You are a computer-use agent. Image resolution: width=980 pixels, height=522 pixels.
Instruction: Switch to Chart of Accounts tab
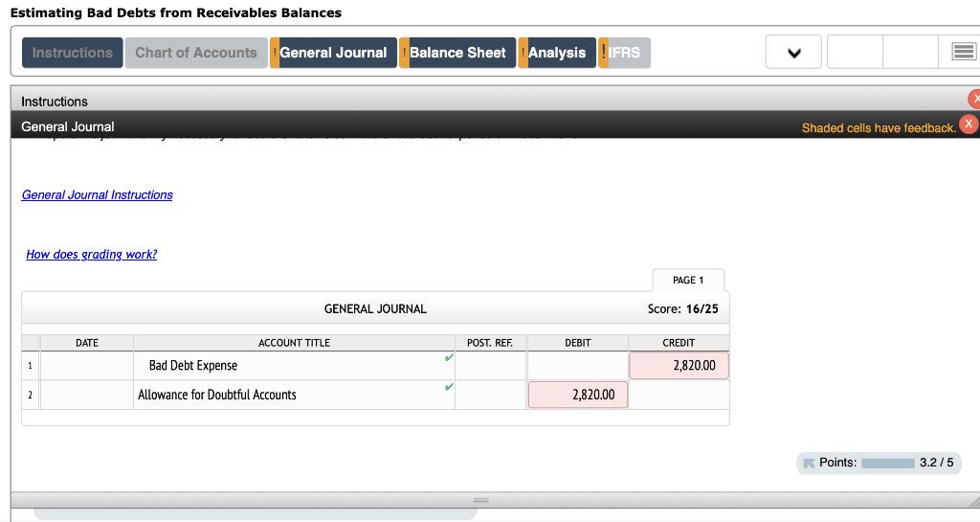[x=196, y=53]
